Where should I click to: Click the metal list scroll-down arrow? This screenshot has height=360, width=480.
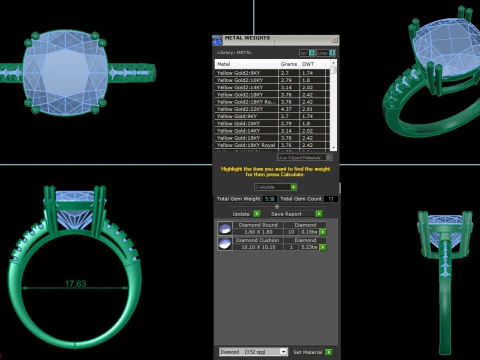333,147
